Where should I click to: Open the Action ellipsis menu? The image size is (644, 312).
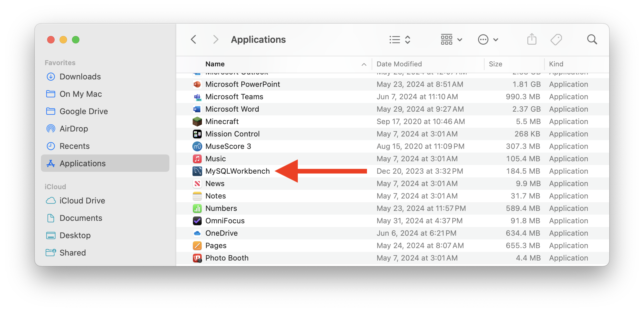pos(488,40)
